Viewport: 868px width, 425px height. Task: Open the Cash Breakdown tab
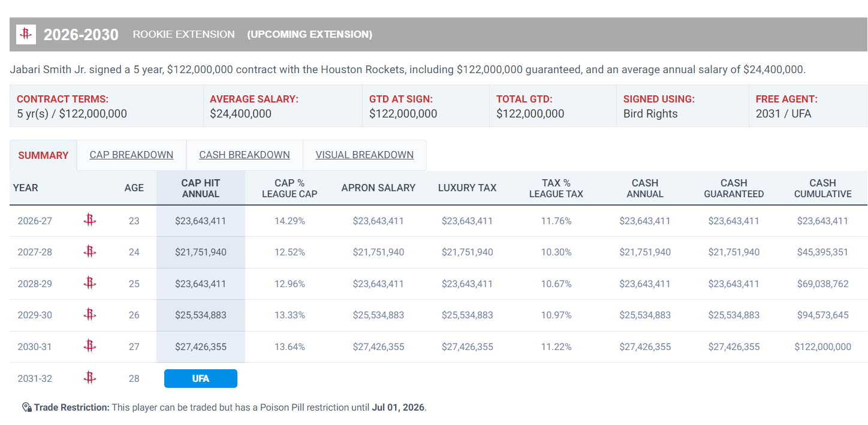(x=245, y=155)
